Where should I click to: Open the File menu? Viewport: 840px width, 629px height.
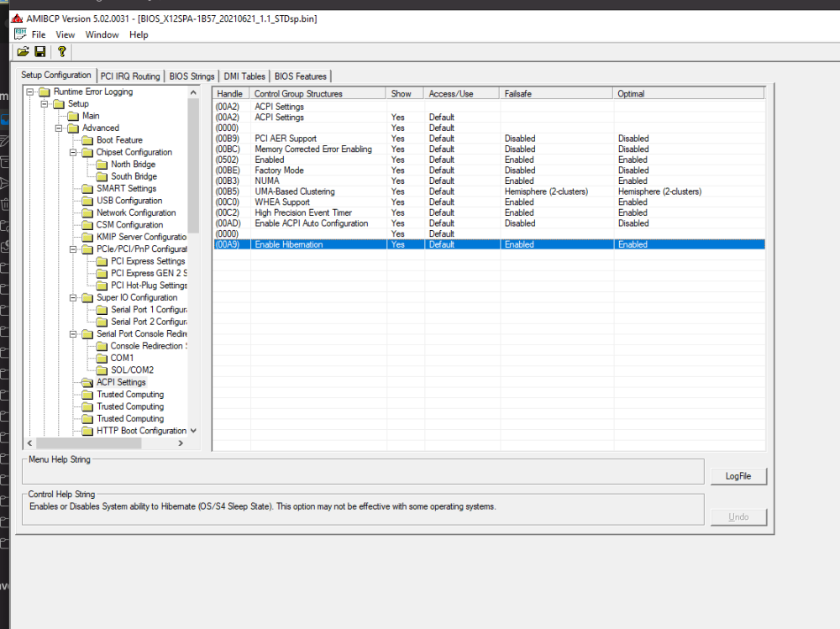pyautogui.click(x=39, y=34)
